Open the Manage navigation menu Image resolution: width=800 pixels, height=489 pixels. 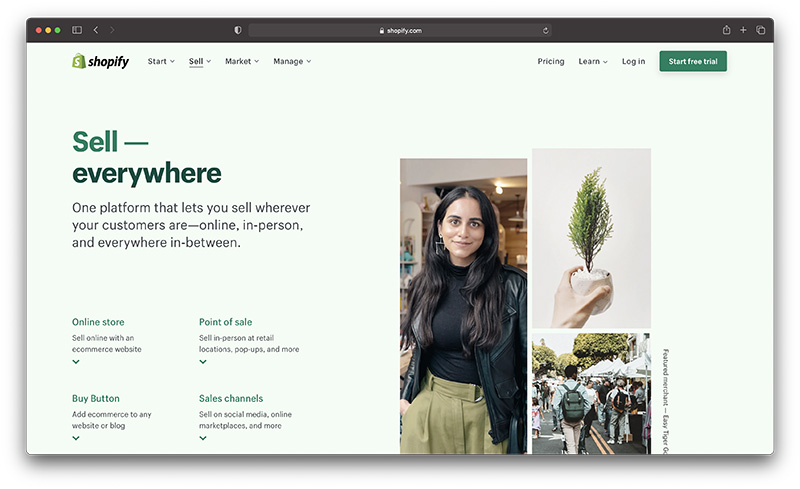[x=292, y=61]
